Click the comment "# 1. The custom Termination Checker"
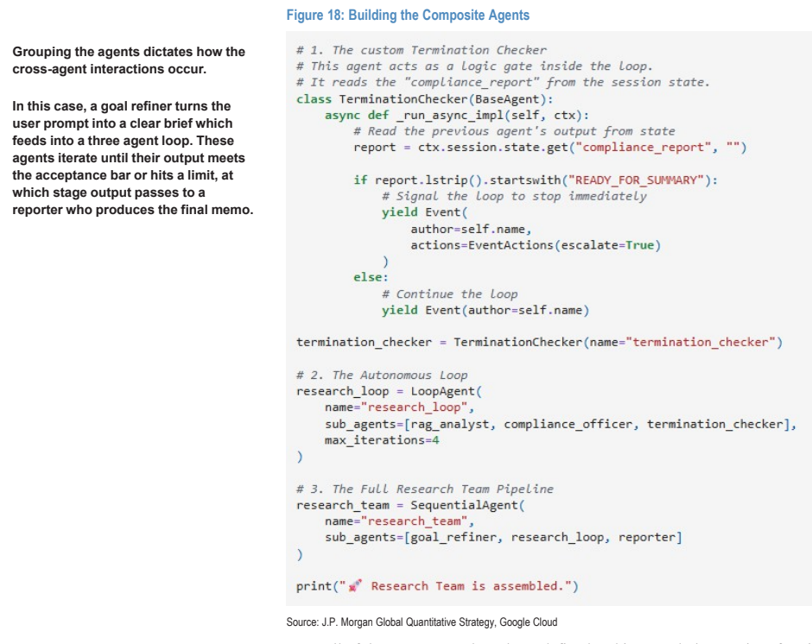812x644 pixels. (x=422, y=50)
